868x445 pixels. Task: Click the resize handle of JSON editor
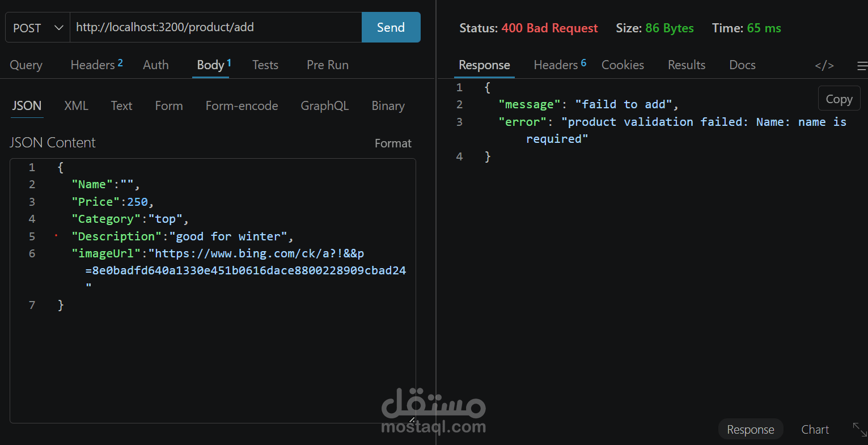click(x=412, y=420)
